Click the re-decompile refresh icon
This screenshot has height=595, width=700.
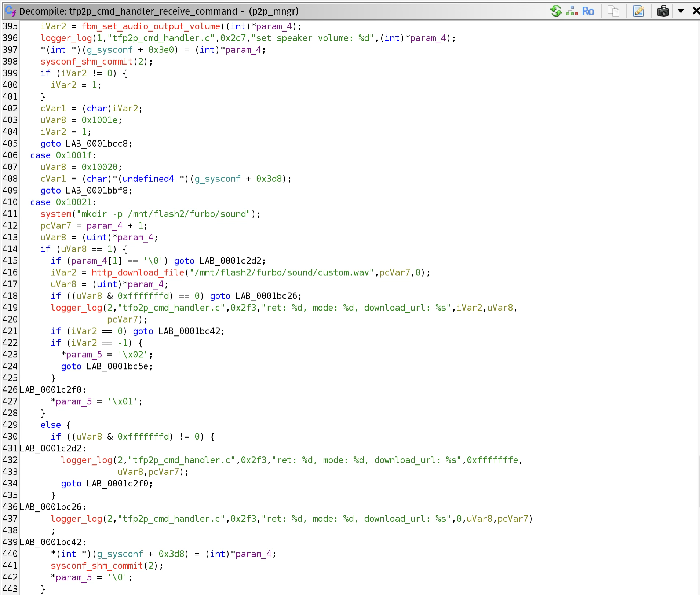click(556, 11)
